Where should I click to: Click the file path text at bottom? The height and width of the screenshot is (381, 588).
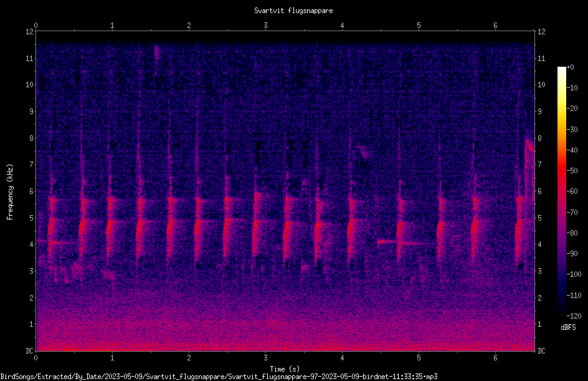click(219, 377)
